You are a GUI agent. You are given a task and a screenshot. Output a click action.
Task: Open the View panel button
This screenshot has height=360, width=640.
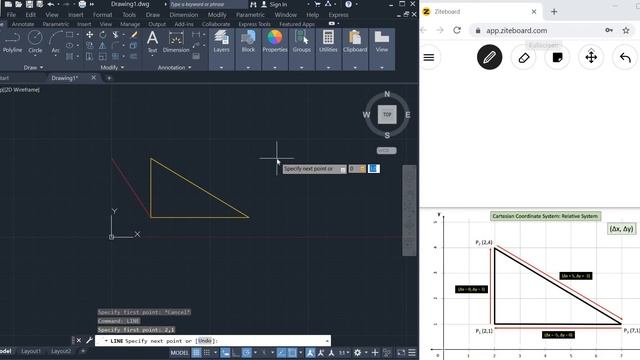382,42
